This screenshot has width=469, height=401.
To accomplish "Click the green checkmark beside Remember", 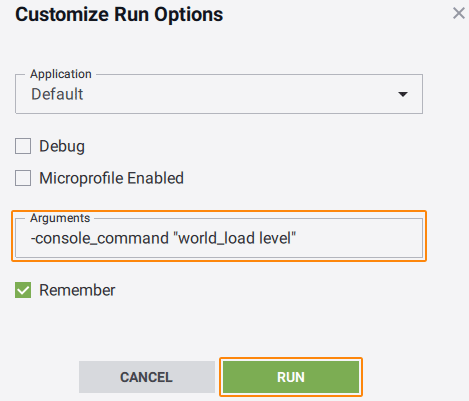I will (x=23, y=290).
